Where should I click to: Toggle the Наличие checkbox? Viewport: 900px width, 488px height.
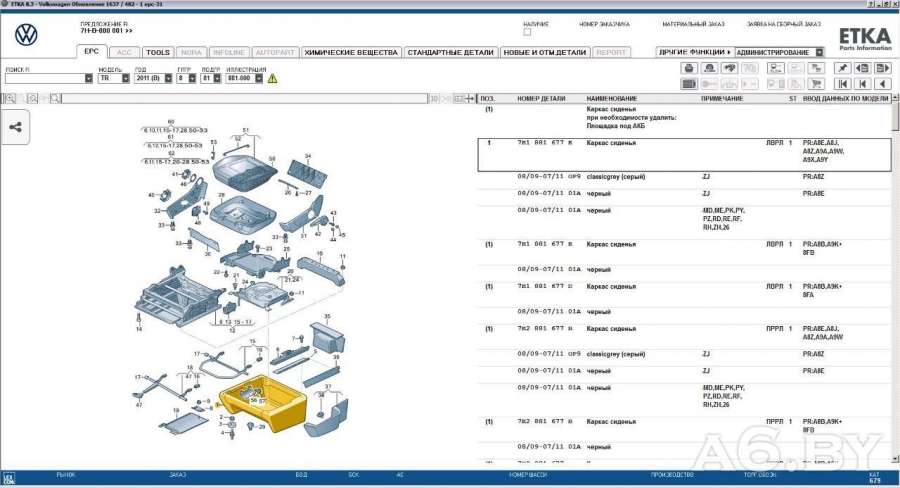pos(527,32)
